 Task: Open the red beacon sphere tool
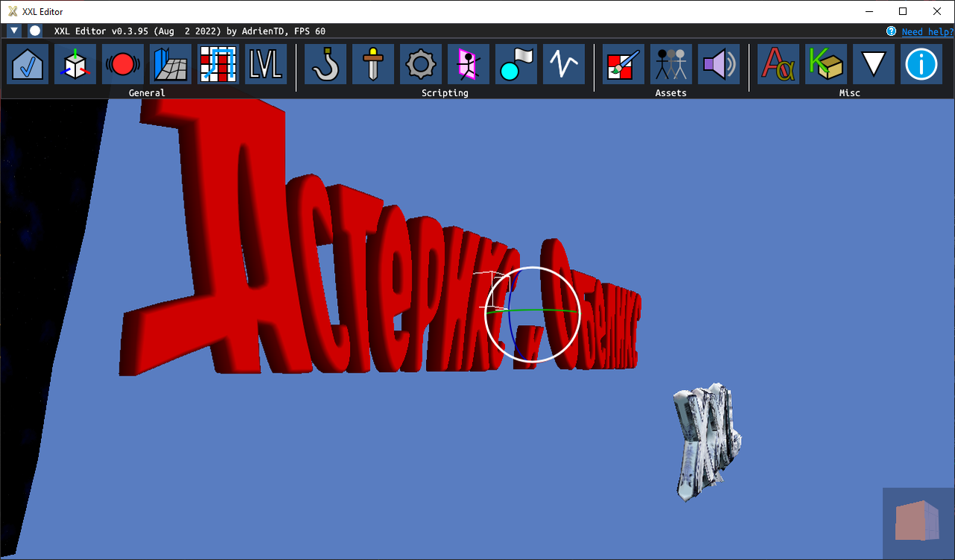123,64
